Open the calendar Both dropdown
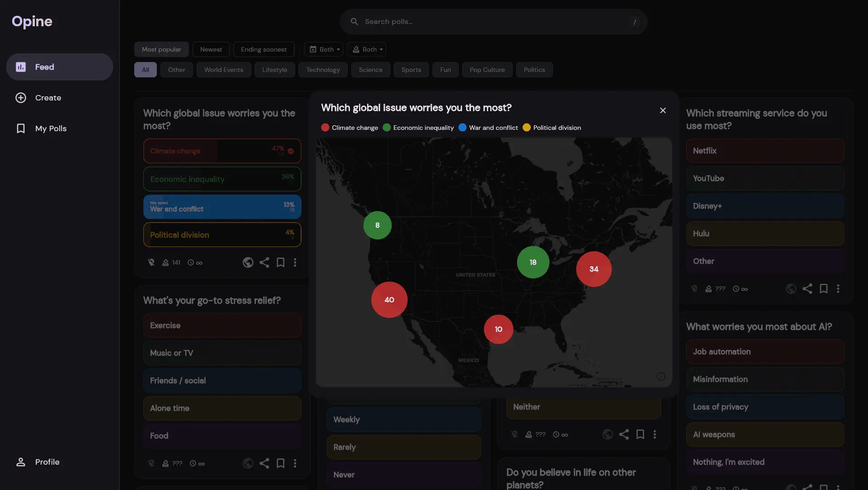This screenshot has width=868, height=490. pyautogui.click(x=324, y=49)
